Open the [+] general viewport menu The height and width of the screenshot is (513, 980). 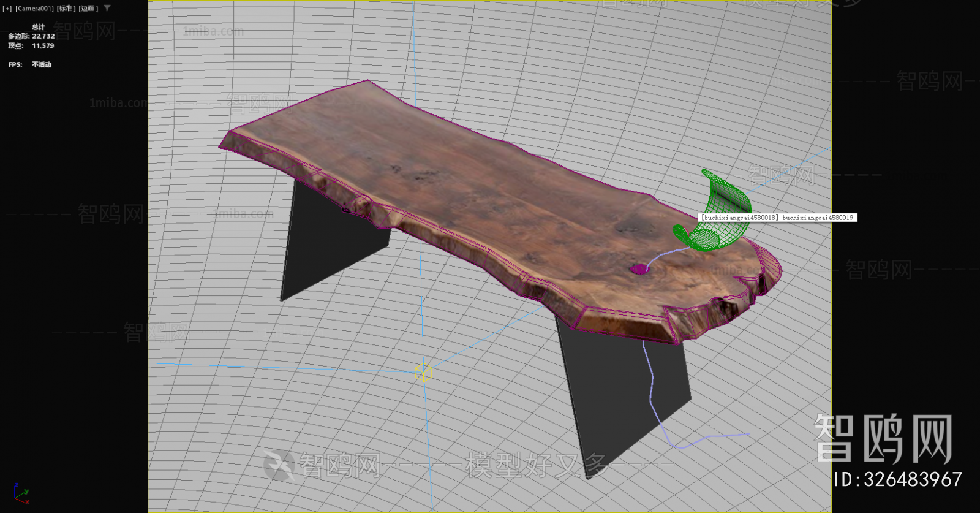point(7,9)
